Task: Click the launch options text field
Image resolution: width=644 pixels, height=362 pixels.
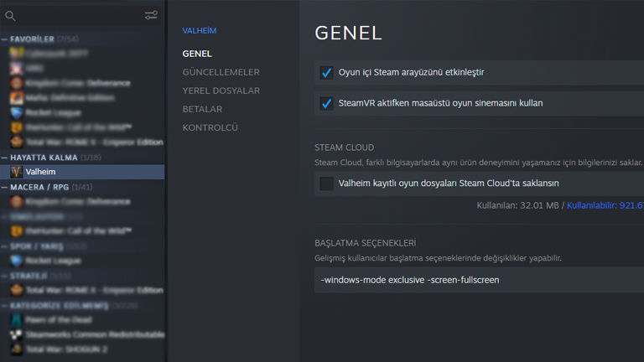Action: [x=479, y=280]
